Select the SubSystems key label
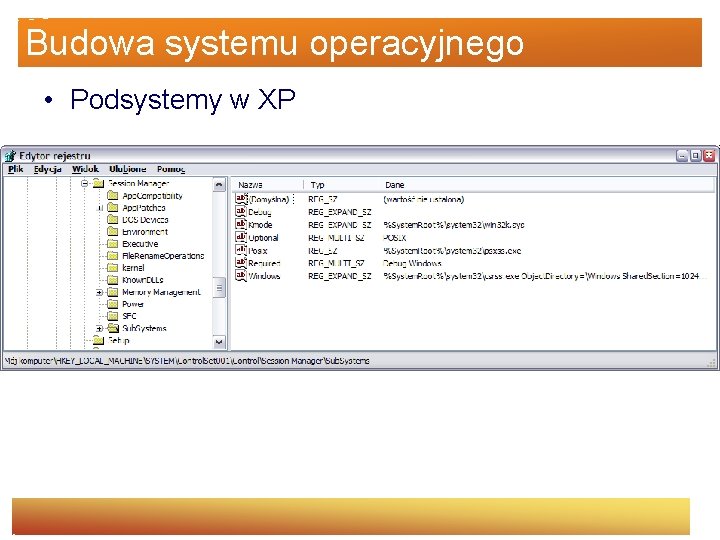720x540 pixels. click(x=144, y=328)
